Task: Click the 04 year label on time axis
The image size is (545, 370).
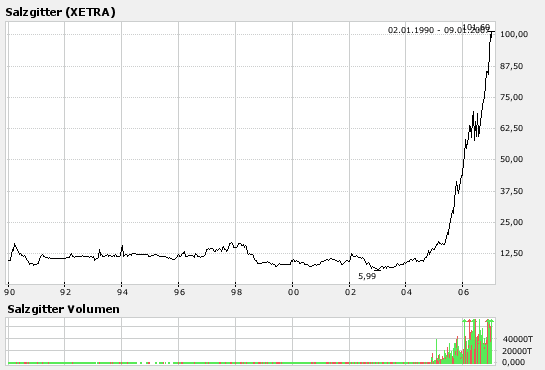Action: click(406, 292)
